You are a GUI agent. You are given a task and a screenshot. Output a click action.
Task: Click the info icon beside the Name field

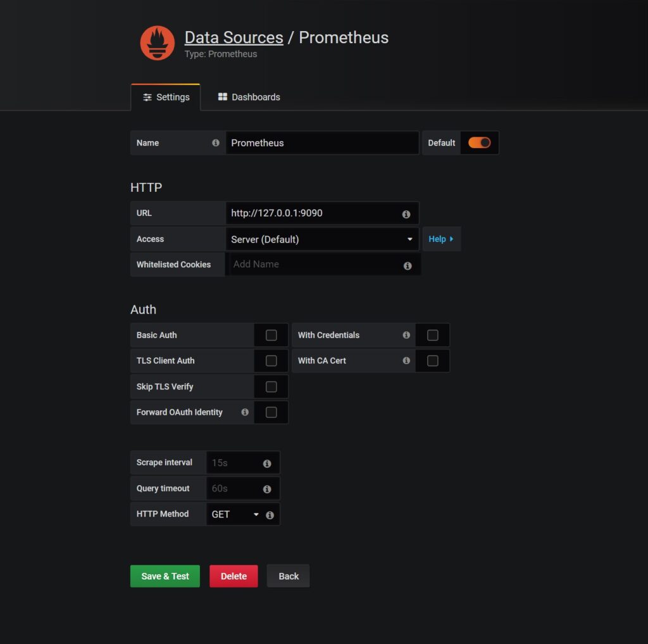[215, 142]
